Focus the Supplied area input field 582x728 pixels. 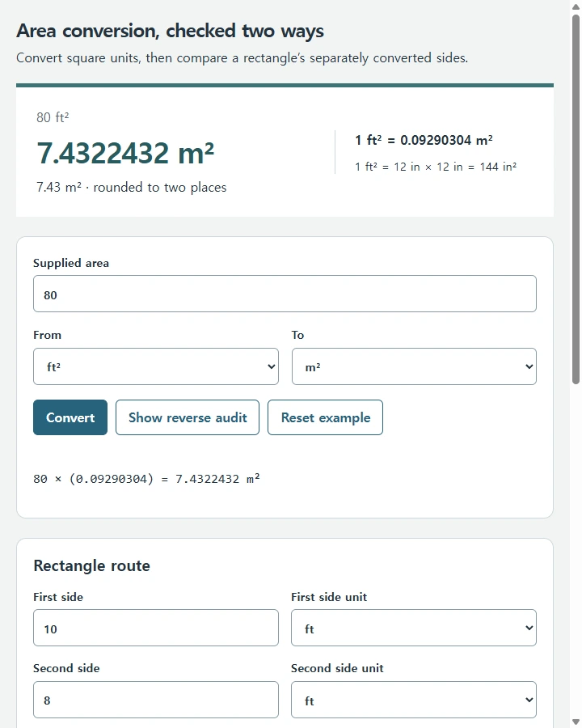pyautogui.click(x=285, y=294)
